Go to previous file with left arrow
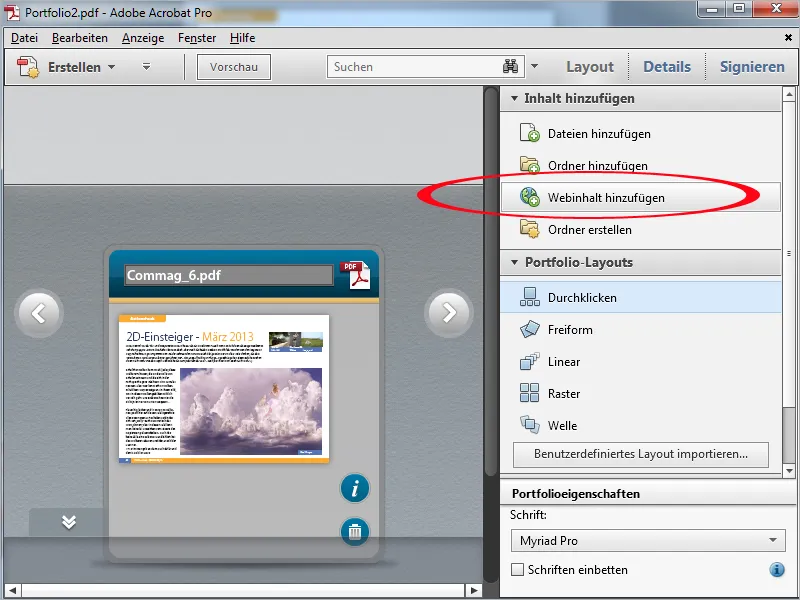This screenshot has height=600, width=800. [x=39, y=313]
